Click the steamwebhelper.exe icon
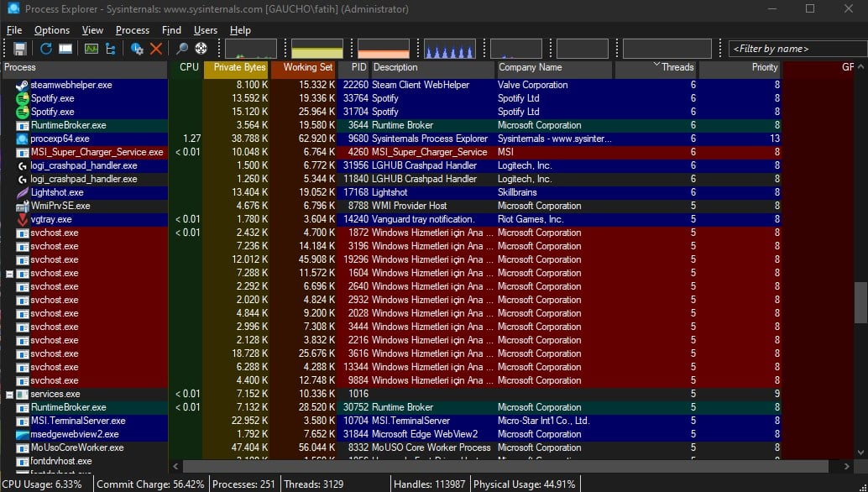Screen dimensions: 868x492 (x=22, y=86)
